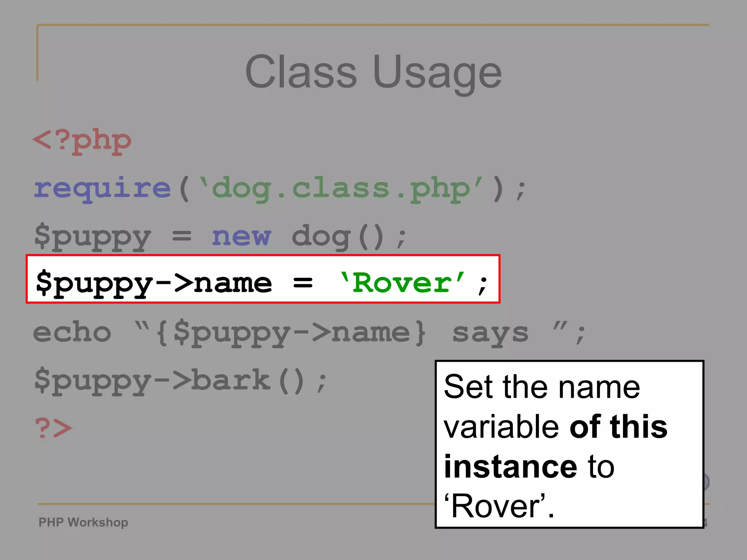The height and width of the screenshot is (560, 747).
Task: Click the 'PHP Workshop' footer text
Action: [84, 522]
